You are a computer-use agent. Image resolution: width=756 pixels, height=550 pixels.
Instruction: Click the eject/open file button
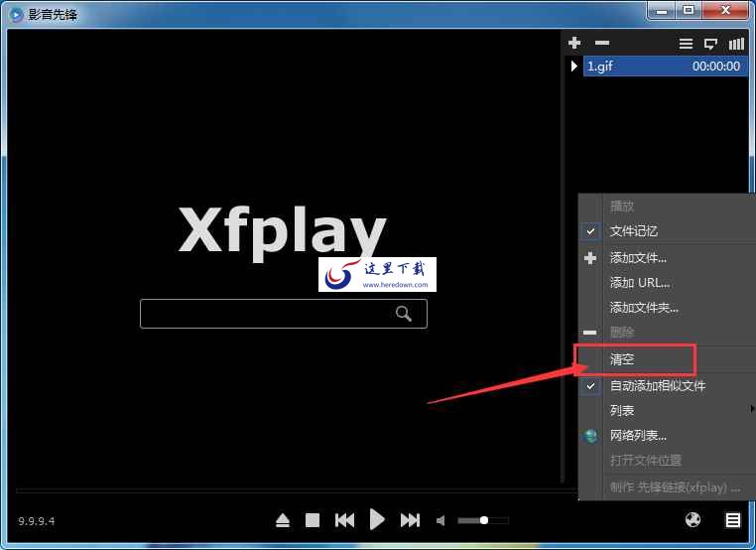pyautogui.click(x=283, y=520)
